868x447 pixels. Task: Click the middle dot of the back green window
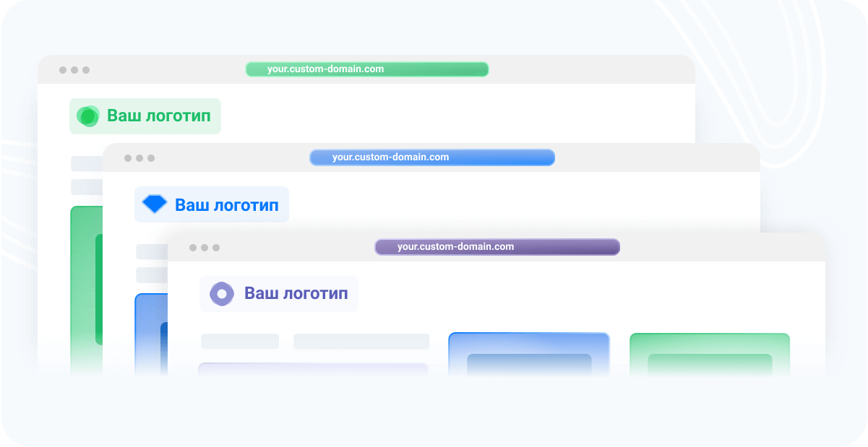(x=74, y=70)
